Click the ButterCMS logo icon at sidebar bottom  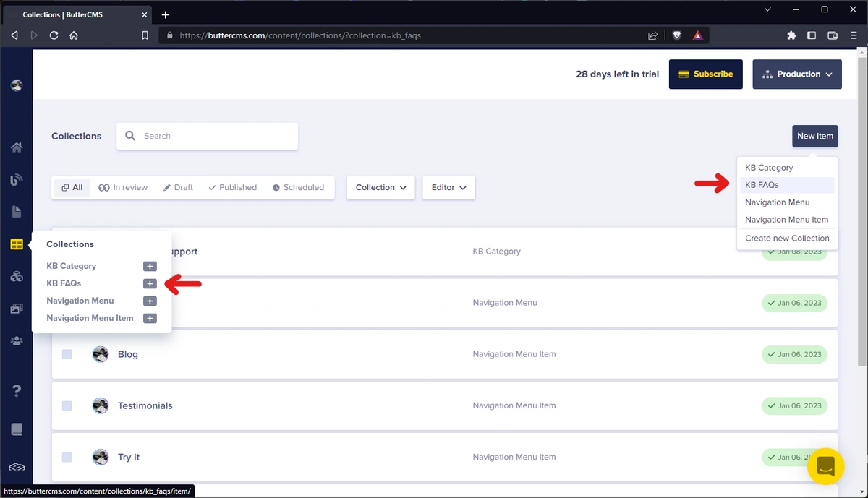[17, 468]
